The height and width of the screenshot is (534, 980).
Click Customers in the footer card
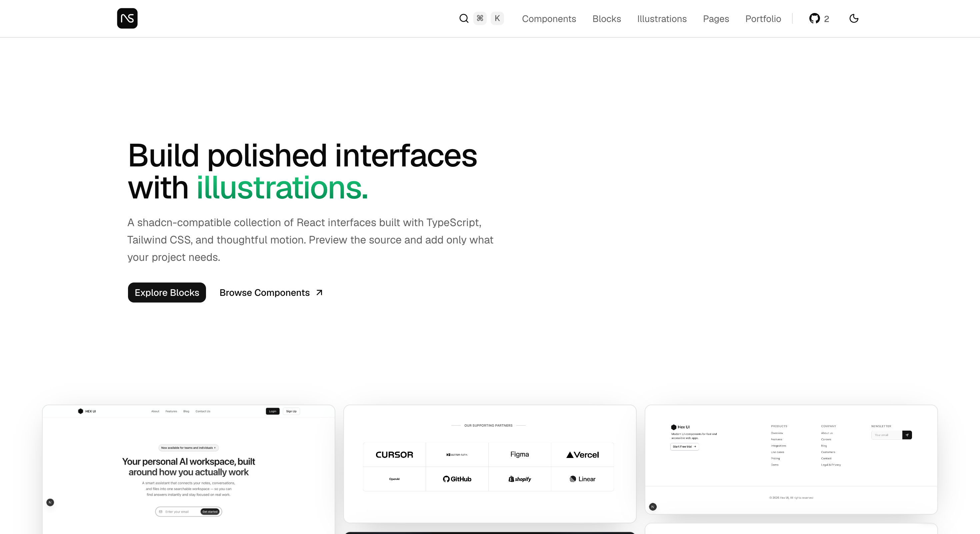(828, 452)
